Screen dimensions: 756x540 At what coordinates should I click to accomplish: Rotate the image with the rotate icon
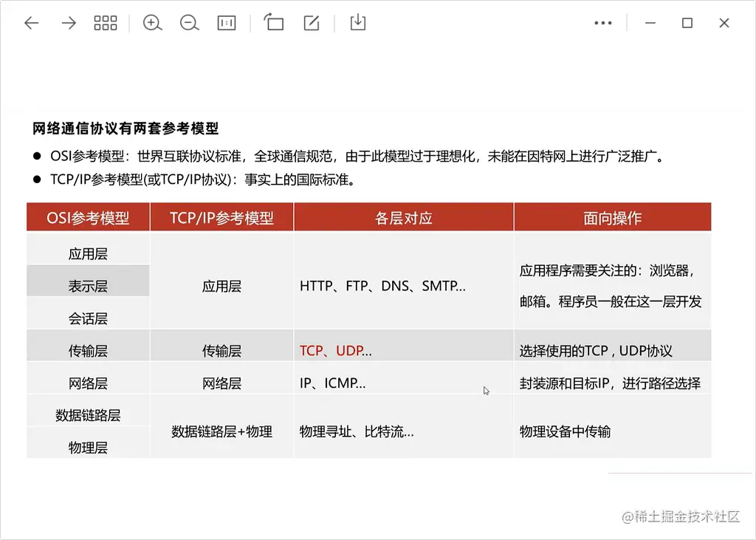(x=274, y=22)
